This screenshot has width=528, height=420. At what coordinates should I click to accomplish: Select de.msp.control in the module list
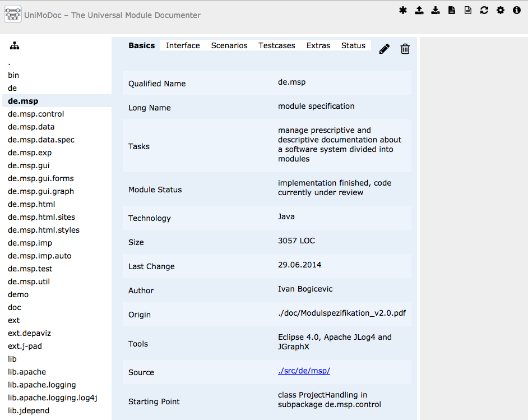36,114
